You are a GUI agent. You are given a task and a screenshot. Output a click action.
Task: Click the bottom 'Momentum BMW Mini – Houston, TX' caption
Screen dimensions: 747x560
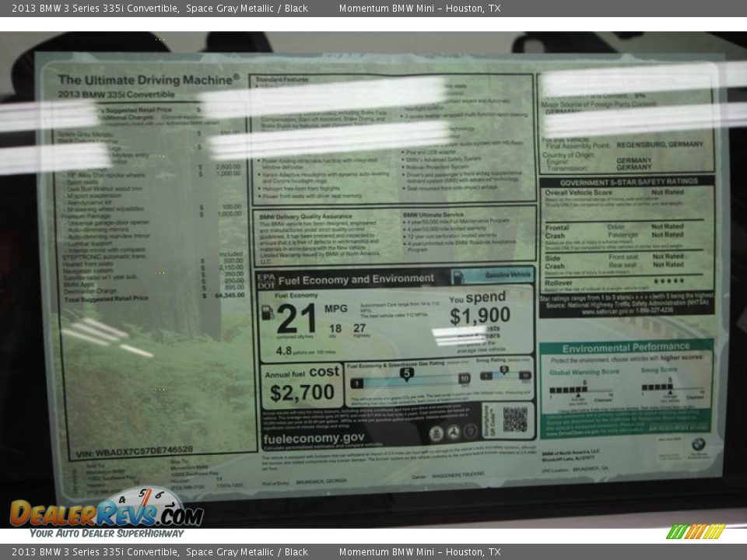coord(419,552)
